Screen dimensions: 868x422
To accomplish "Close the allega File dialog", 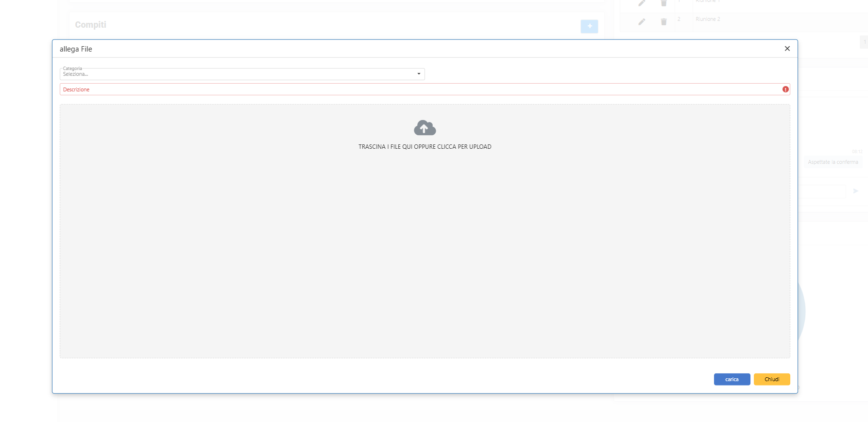I will 787,49.
